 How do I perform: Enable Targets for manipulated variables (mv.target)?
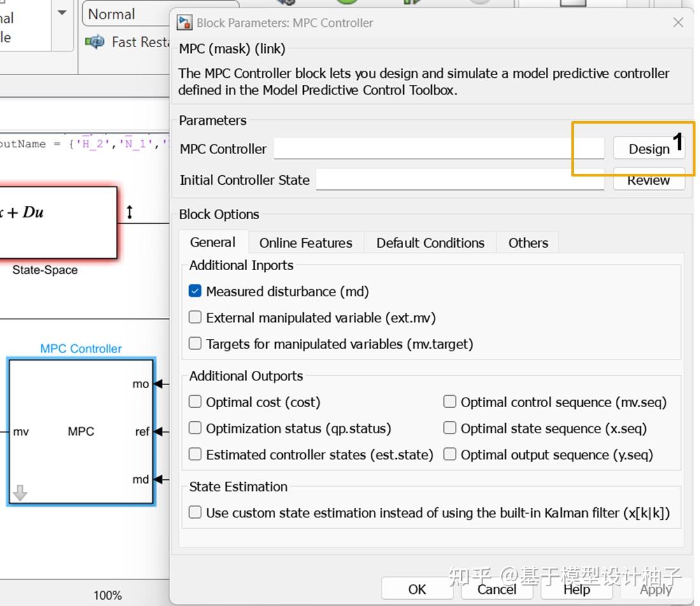coord(194,344)
